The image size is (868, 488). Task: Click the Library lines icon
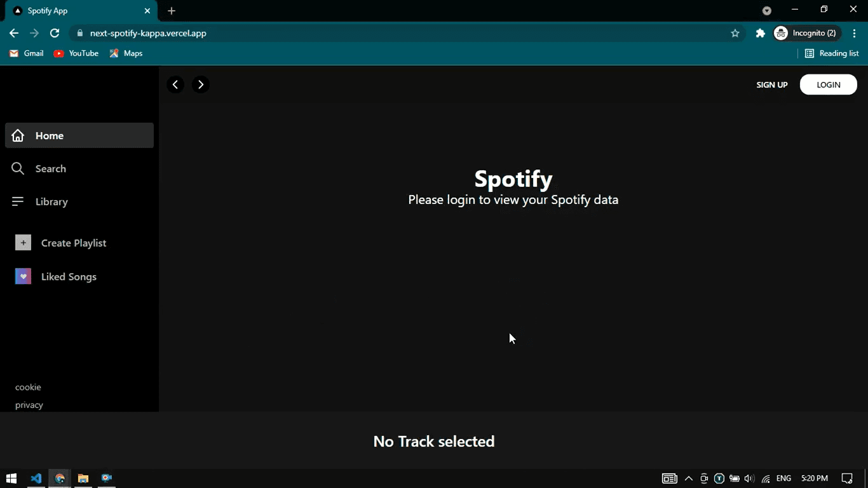pos(18,201)
